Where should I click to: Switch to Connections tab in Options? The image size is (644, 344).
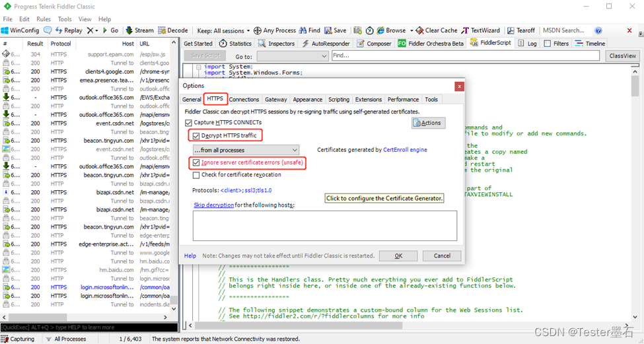pos(244,99)
